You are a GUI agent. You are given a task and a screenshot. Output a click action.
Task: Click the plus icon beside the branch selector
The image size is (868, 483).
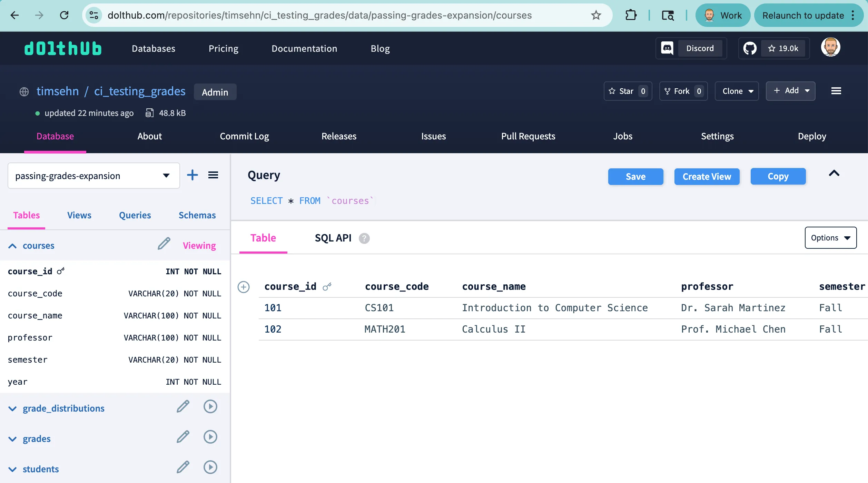pyautogui.click(x=193, y=175)
